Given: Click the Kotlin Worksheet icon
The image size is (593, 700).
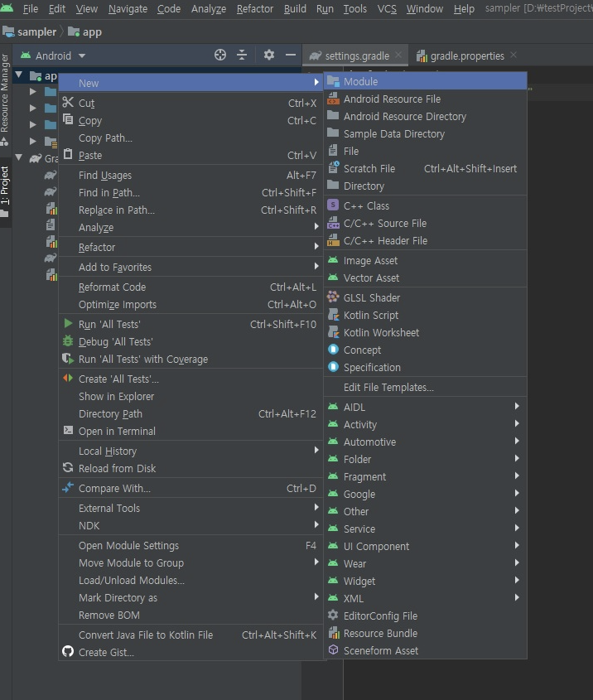Looking at the screenshot, I should (x=333, y=331).
